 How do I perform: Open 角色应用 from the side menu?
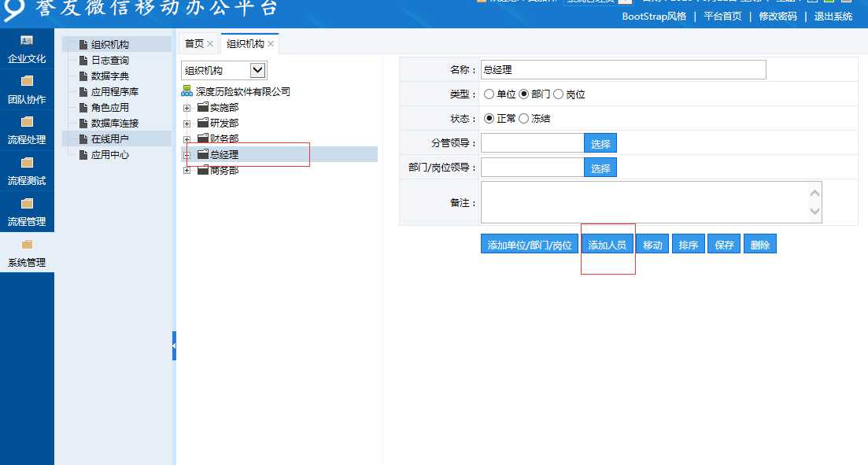pyautogui.click(x=109, y=107)
